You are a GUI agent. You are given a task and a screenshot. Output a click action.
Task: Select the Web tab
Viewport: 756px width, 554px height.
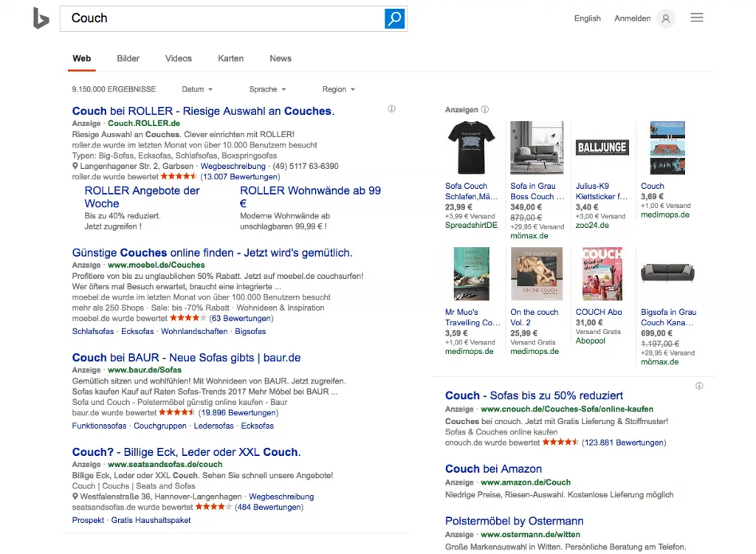tap(81, 58)
